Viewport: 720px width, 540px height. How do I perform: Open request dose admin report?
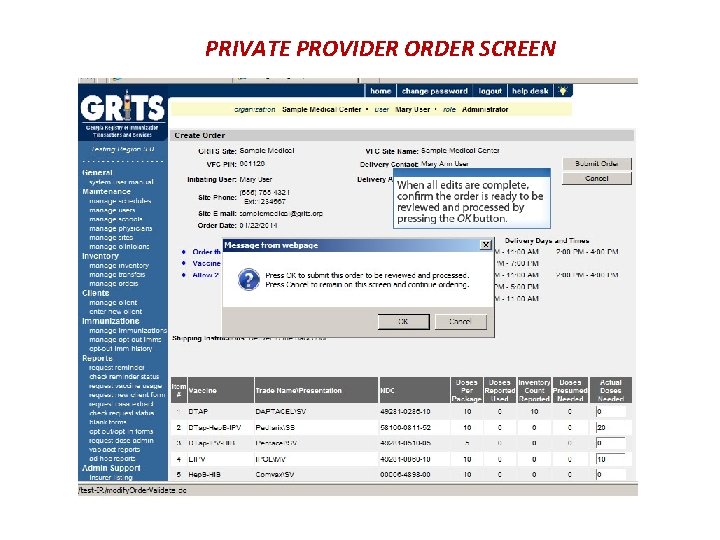[121, 440]
